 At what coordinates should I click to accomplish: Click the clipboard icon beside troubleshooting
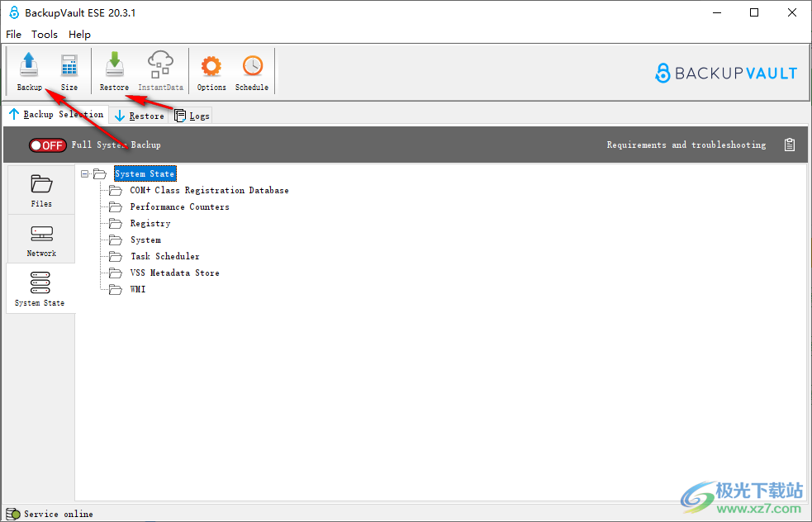tap(790, 145)
